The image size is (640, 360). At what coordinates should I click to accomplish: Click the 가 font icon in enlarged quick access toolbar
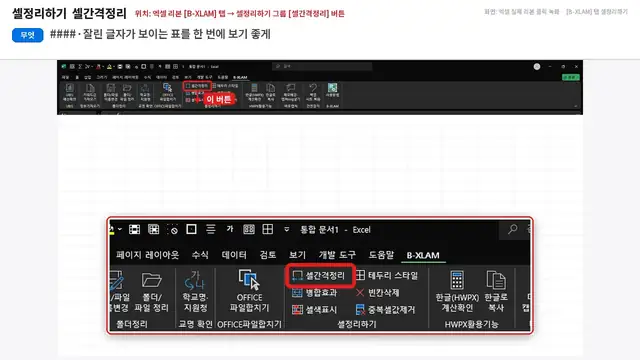[230, 229]
